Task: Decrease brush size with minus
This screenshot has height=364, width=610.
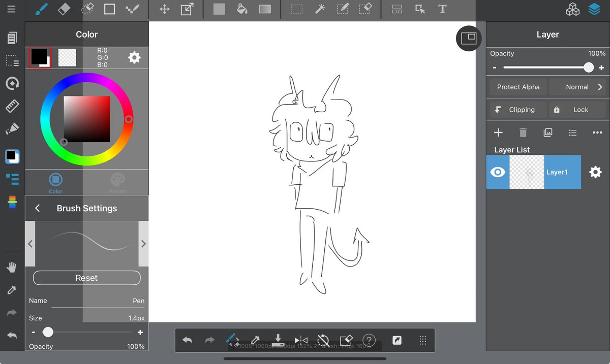Action: pos(34,333)
